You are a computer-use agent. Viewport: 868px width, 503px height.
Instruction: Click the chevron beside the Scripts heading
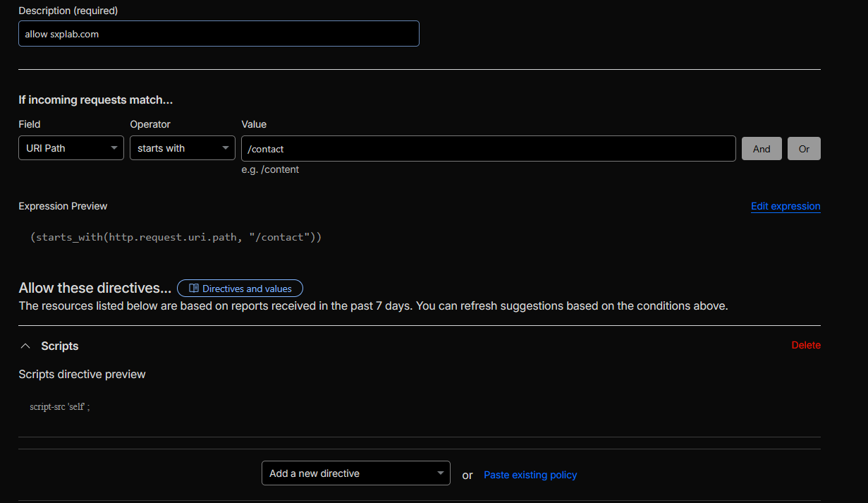pyautogui.click(x=25, y=346)
